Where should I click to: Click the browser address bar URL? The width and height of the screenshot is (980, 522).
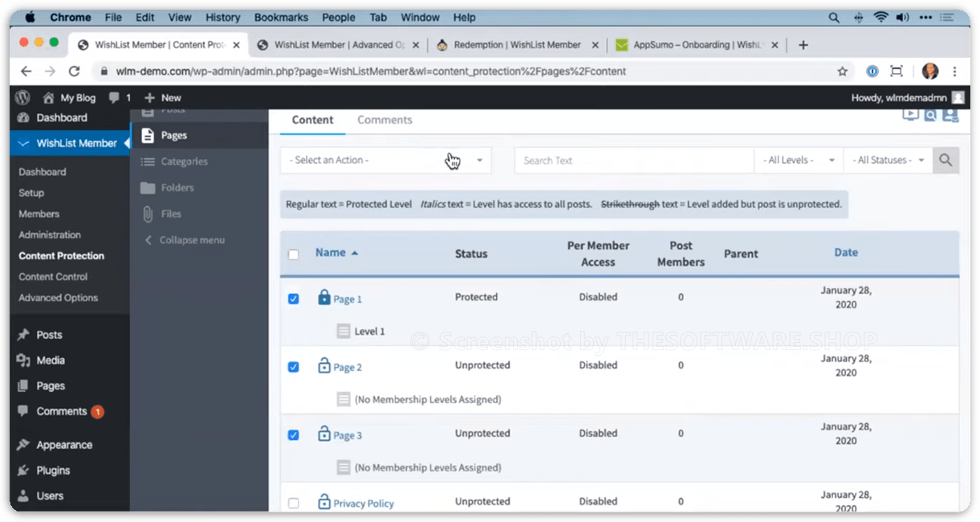point(371,71)
